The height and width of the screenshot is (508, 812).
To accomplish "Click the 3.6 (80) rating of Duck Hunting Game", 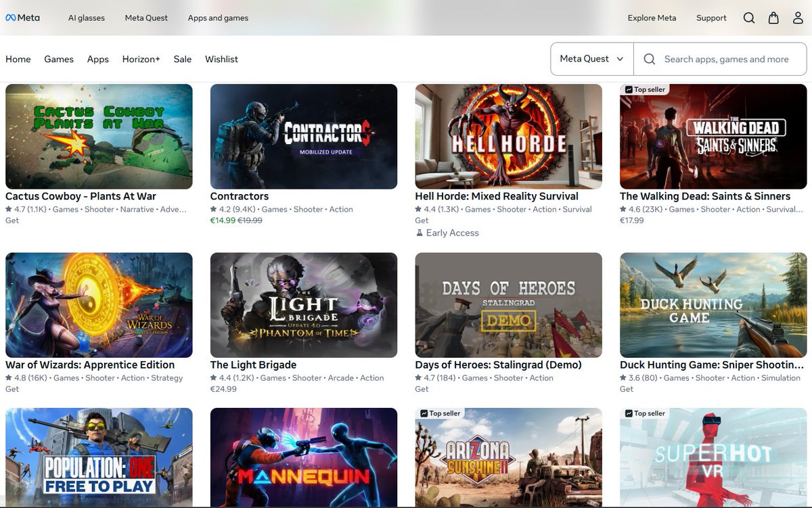I will pyautogui.click(x=639, y=378).
